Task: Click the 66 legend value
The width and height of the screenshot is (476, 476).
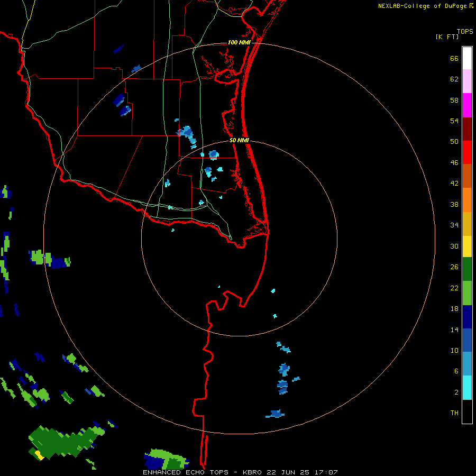Action: [x=454, y=59]
